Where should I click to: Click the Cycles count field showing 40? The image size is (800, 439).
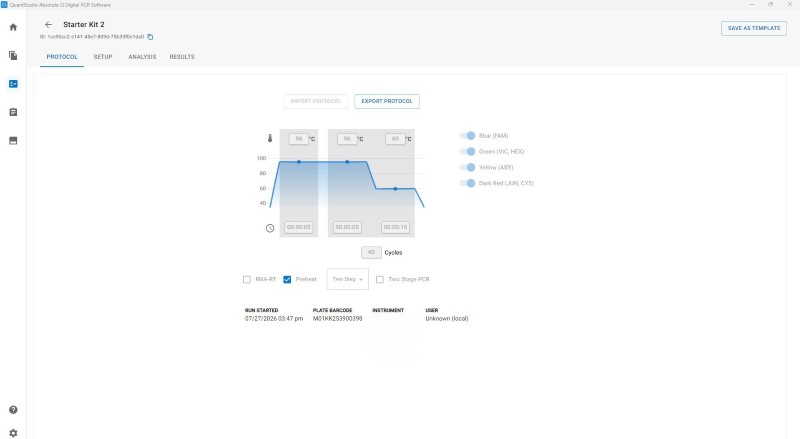(371, 252)
